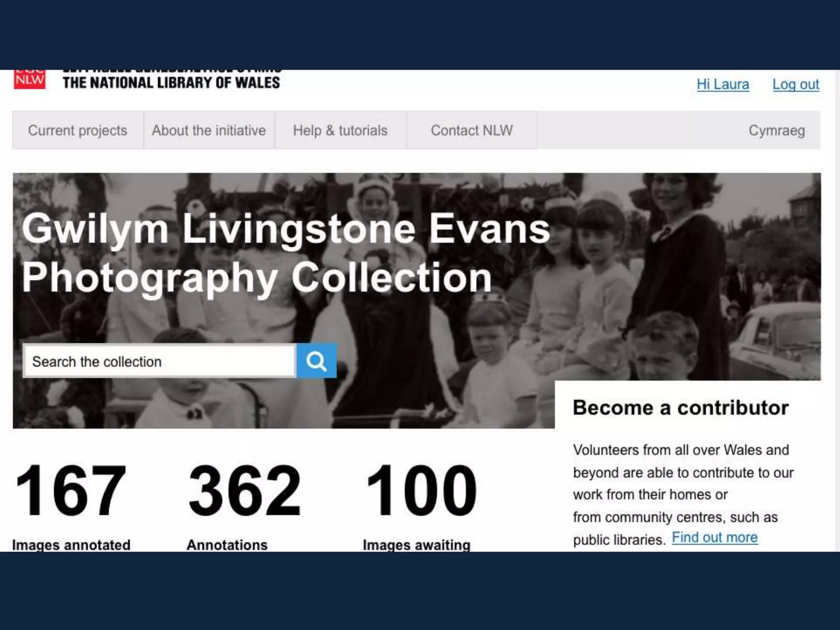Click the Hi Laura profile link
The width and height of the screenshot is (840, 630).
click(x=723, y=84)
